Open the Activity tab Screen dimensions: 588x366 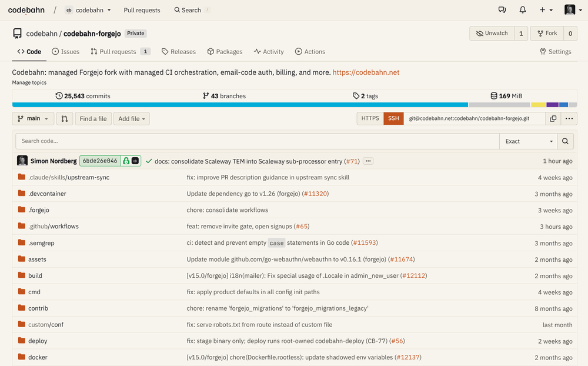(269, 51)
